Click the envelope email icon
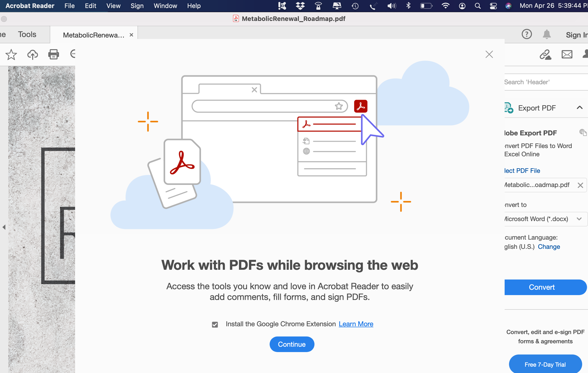 point(567,54)
